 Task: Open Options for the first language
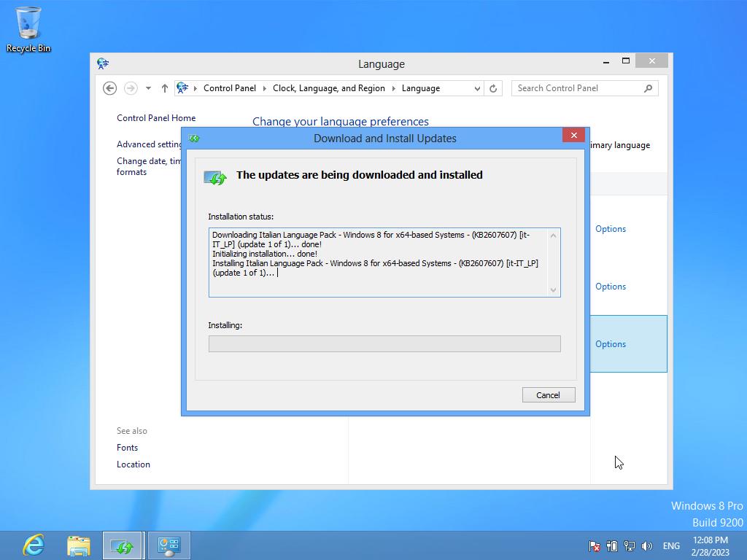tap(611, 228)
